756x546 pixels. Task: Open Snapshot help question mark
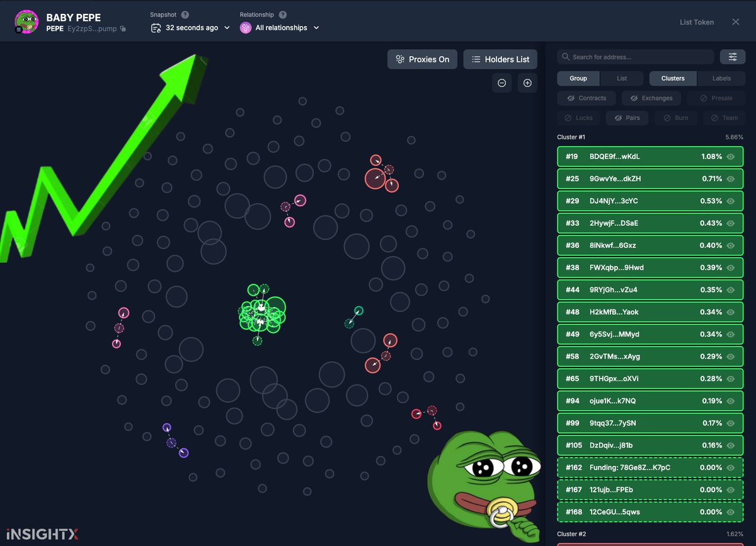coord(185,15)
